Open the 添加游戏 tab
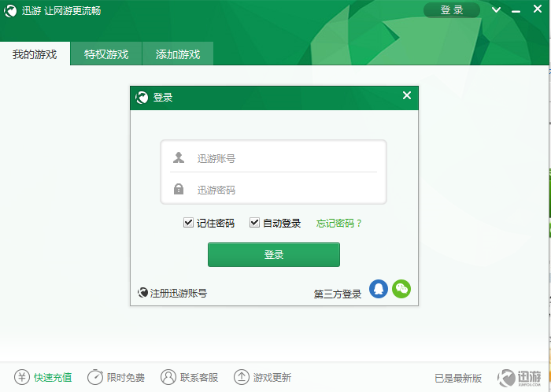This screenshot has width=551, height=392. tap(178, 54)
